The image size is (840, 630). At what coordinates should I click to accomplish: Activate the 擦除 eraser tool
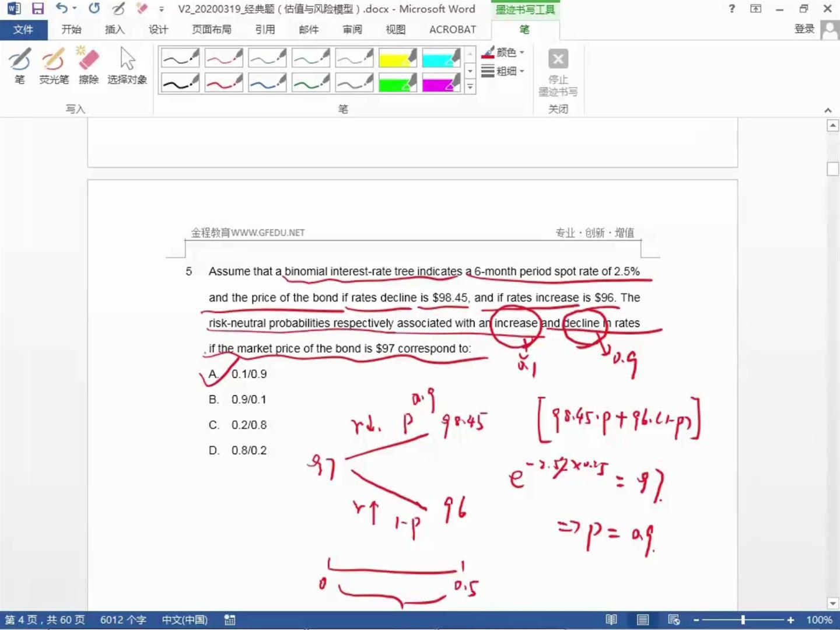pos(89,66)
